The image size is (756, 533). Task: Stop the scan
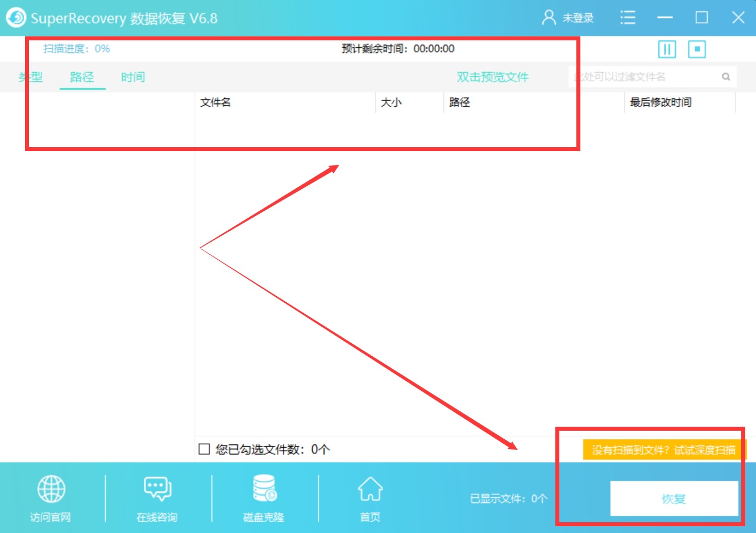(x=697, y=49)
